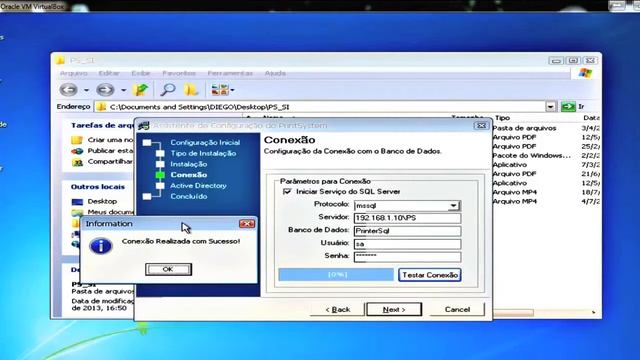Open the Views dropdown arrow
This screenshot has height=360, width=640.
tap(232, 90)
